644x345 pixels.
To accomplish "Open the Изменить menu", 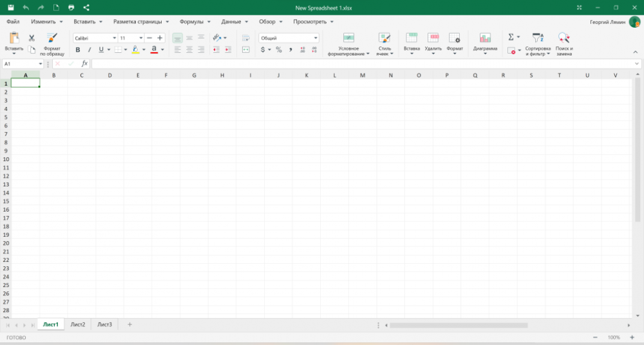I will [47, 21].
